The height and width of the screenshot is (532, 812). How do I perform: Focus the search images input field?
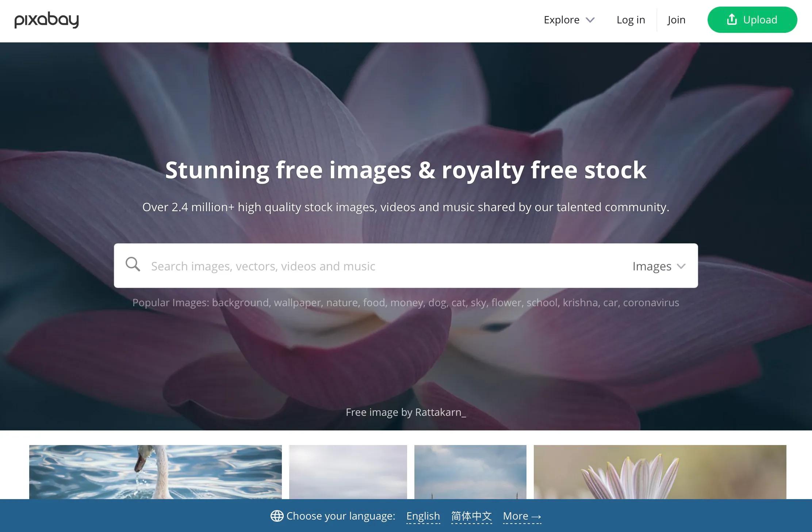click(387, 266)
